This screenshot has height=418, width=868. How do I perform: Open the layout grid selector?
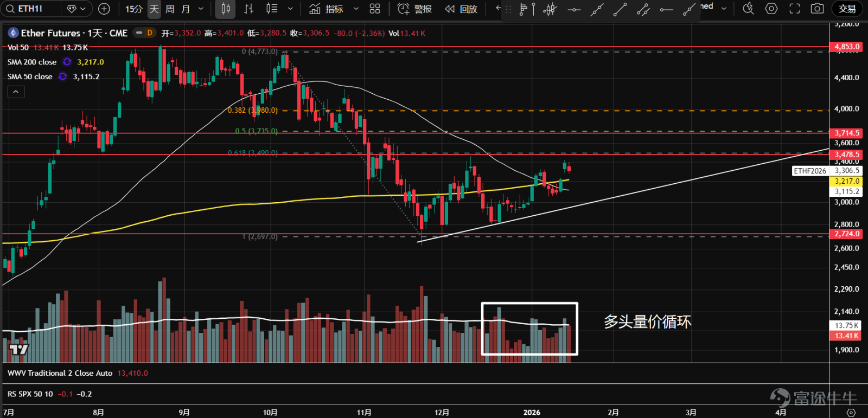(x=375, y=9)
